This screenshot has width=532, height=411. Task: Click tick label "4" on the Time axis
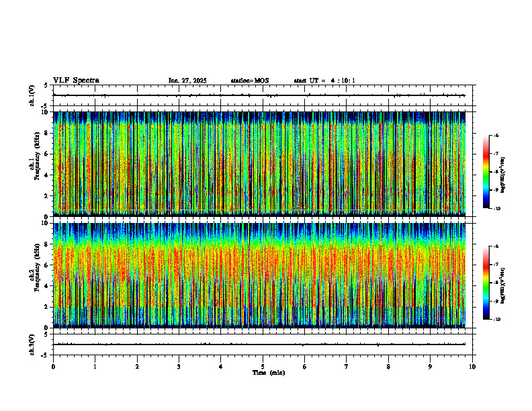[221, 367]
